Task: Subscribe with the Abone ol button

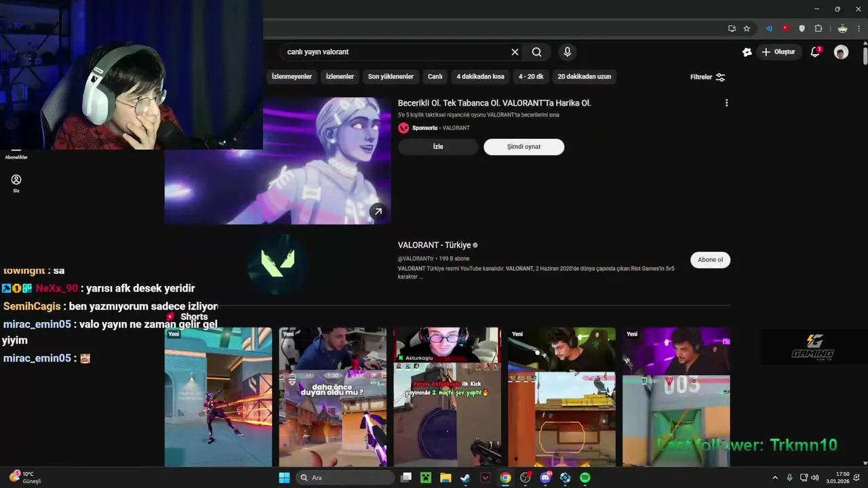Action: [x=710, y=260]
